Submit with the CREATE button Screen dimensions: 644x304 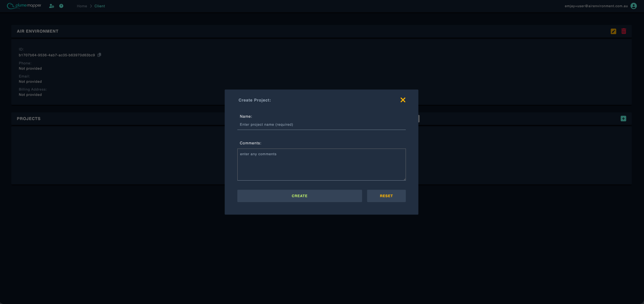tap(300, 196)
